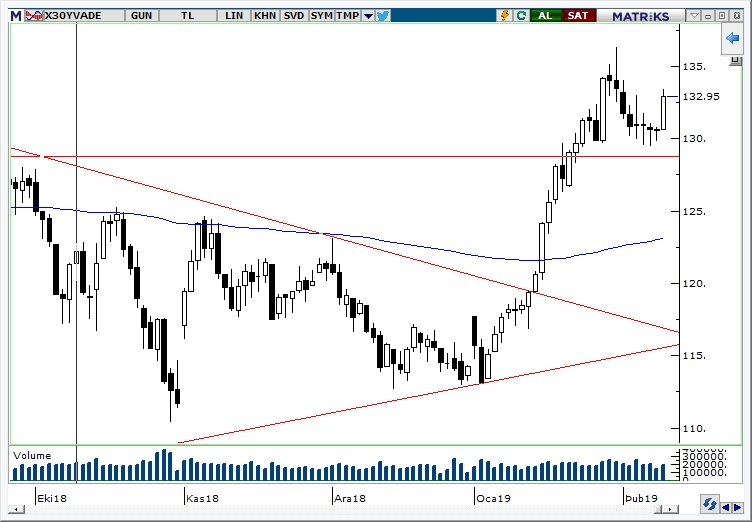
Task: Click the horizontal scrollbar right arrow
Action: pyautogui.click(x=672, y=510)
